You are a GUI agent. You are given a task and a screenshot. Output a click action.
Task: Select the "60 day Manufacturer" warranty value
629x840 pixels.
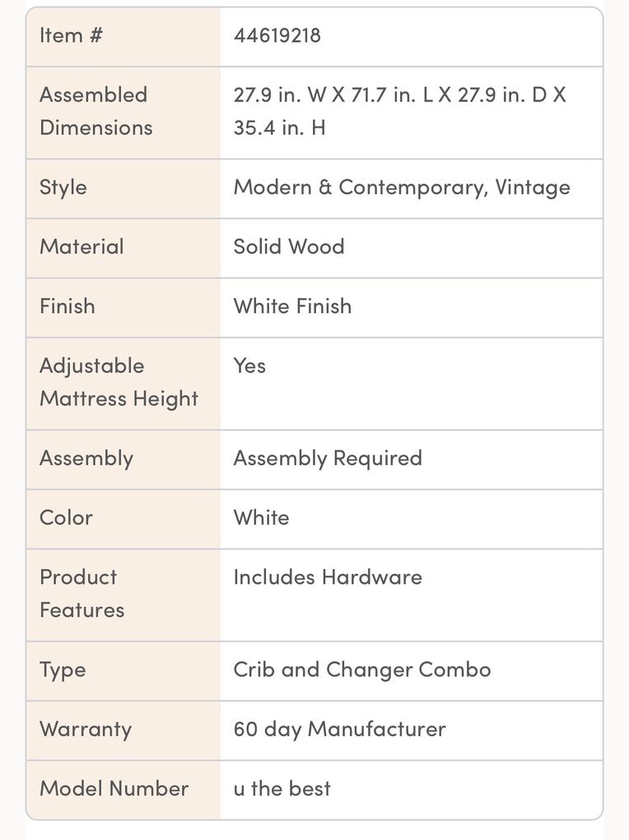(339, 729)
